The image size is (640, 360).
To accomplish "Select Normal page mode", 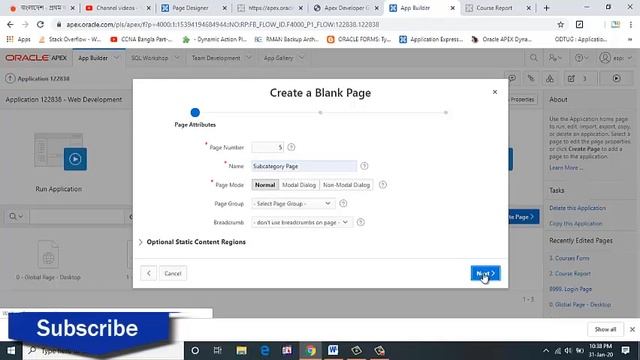I will point(265,185).
